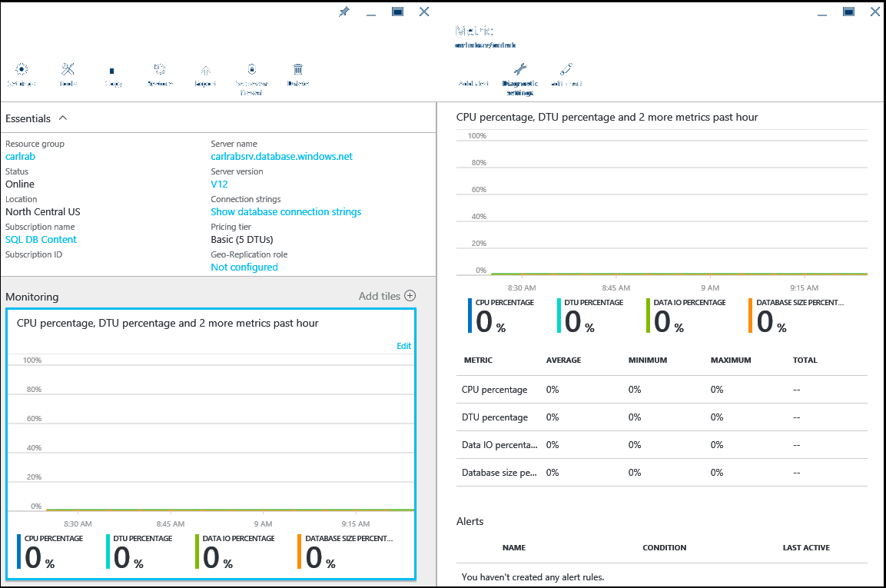Click blue CPU color bar in Metric blade
The width and height of the screenshot is (886, 588).
pos(470,315)
